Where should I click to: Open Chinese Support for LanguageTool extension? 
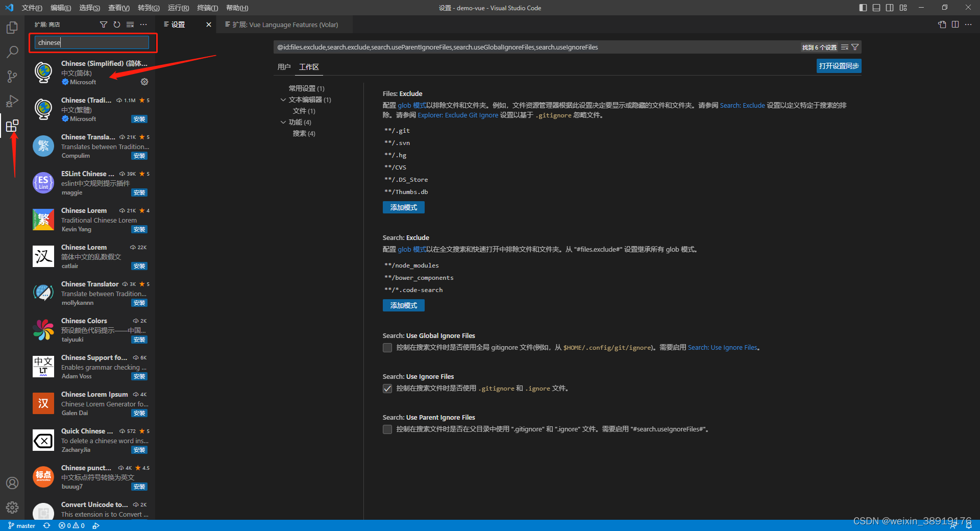90,367
